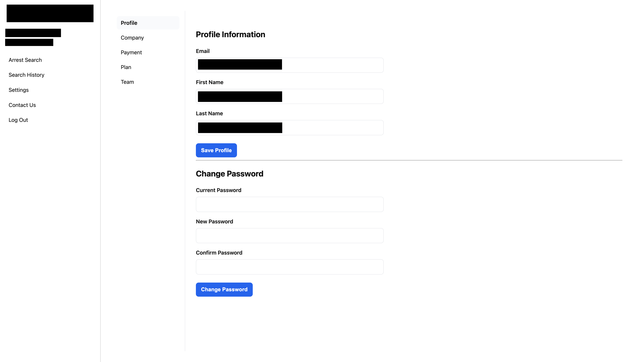This screenshot has width=644, height=362.
Task: Open the Payment settings tab
Action: click(x=131, y=52)
